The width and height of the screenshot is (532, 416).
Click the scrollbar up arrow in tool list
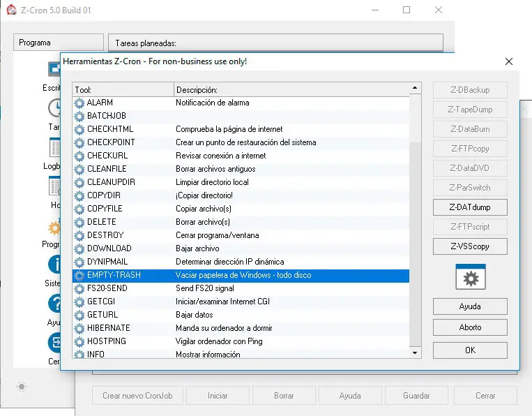coord(415,88)
